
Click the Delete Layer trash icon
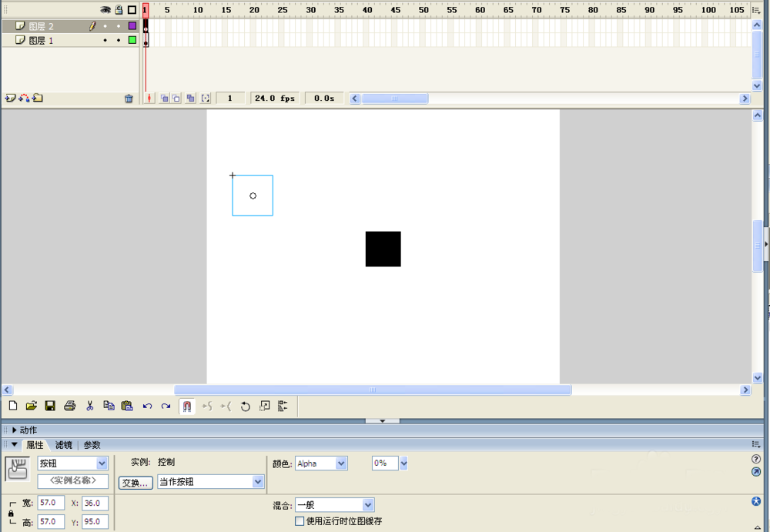pyautogui.click(x=129, y=99)
